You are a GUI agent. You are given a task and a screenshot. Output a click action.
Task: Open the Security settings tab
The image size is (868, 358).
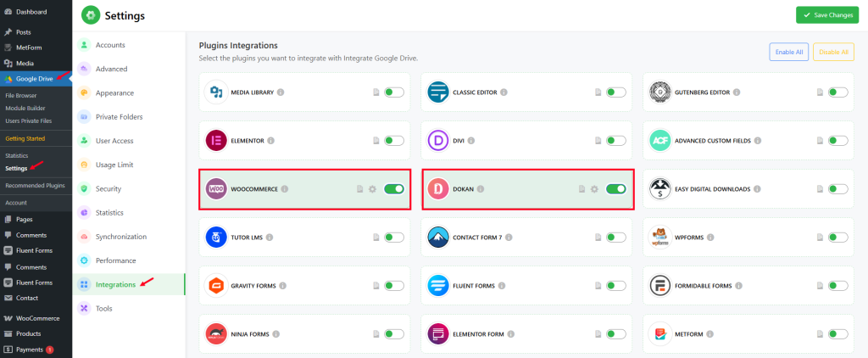coord(129,188)
